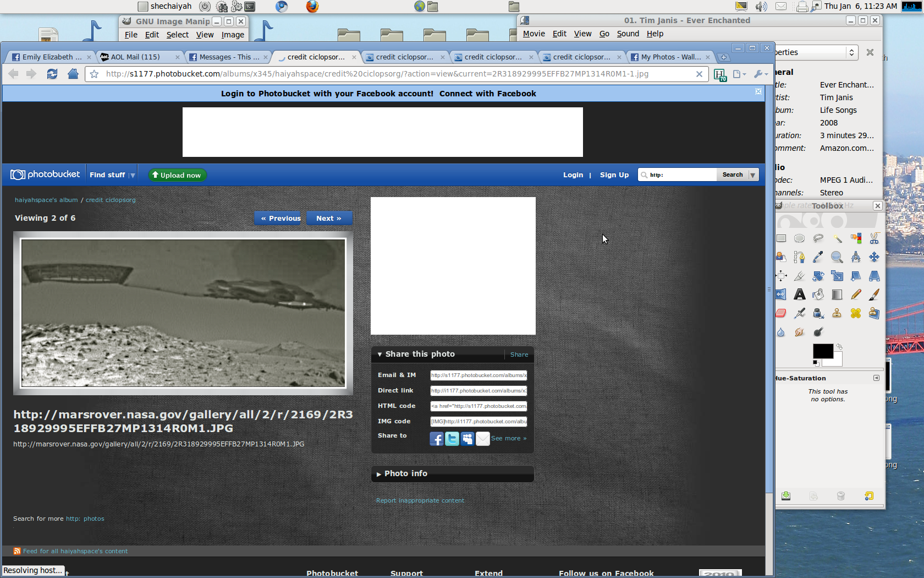Switch to the My Photos - Wall... tab
Viewport: 924px width, 578px height.
[x=671, y=57]
